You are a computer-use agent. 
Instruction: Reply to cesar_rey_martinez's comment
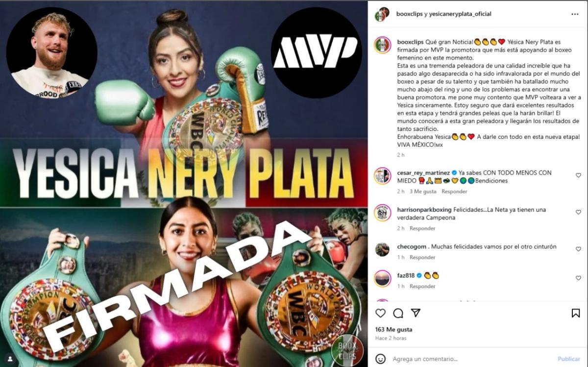[x=454, y=192]
